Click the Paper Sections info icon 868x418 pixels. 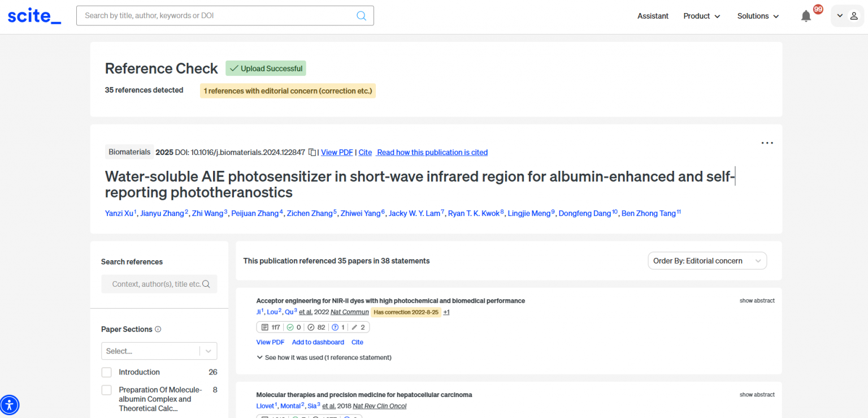tap(158, 329)
